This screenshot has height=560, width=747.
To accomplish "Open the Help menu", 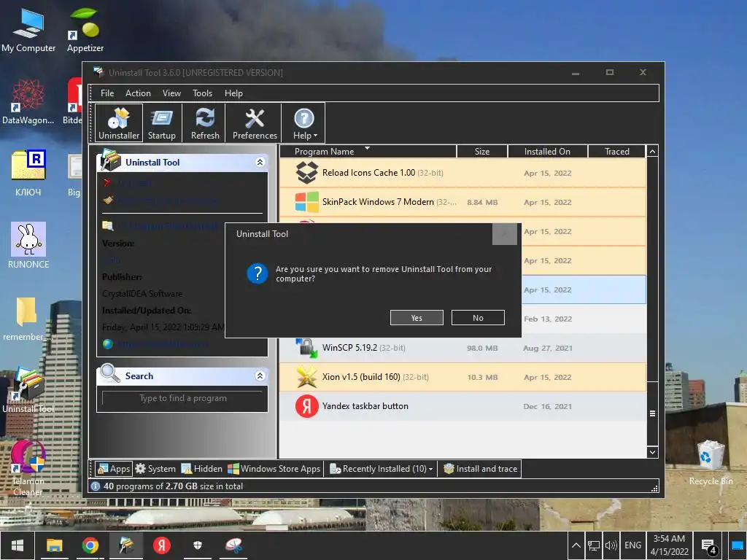I will coord(233,93).
